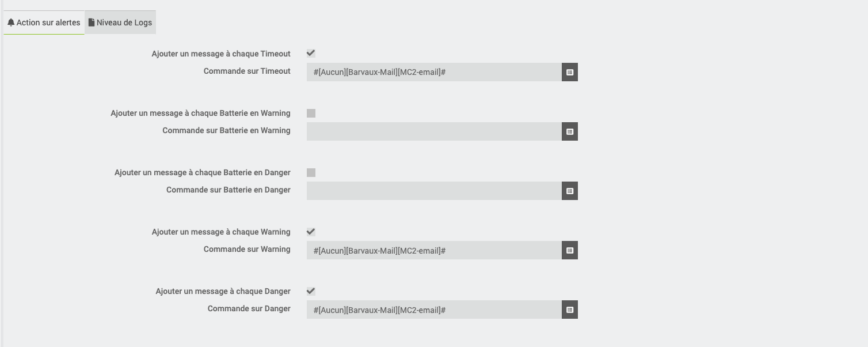This screenshot has height=347, width=868.
Task: Uncheck message on each Warning checkbox
Action: click(x=311, y=232)
